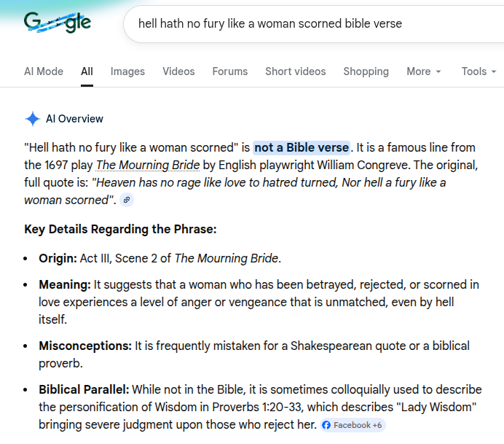Go to the Forums tab
The height and width of the screenshot is (444, 504).
point(230,71)
